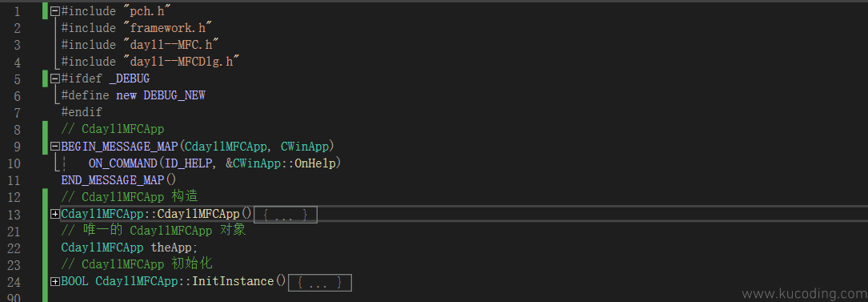Collapse the BEGIN_MESSAGE_MAP block
Viewport: 868px width, 302px height.
click(x=55, y=147)
